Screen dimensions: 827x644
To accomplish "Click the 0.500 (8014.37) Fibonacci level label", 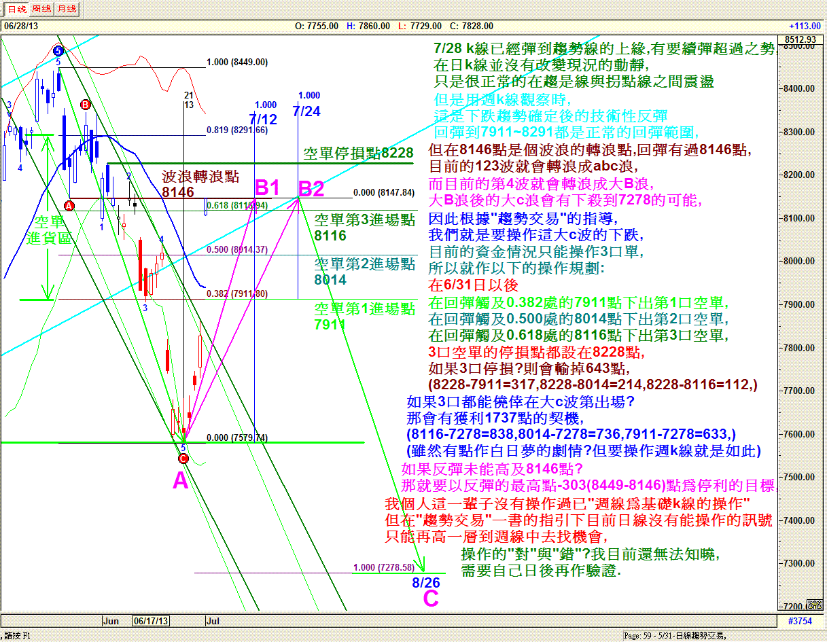I will coord(237,249).
